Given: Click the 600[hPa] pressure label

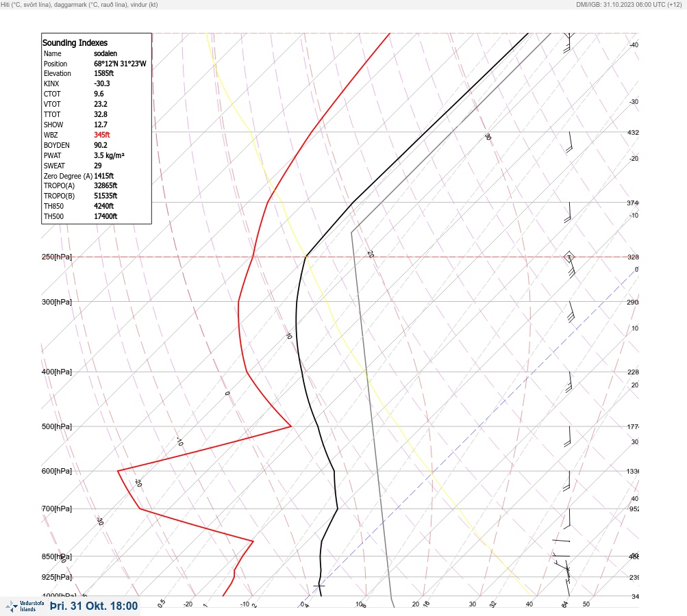Looking at the screenshot, I should tap(57, 471).
